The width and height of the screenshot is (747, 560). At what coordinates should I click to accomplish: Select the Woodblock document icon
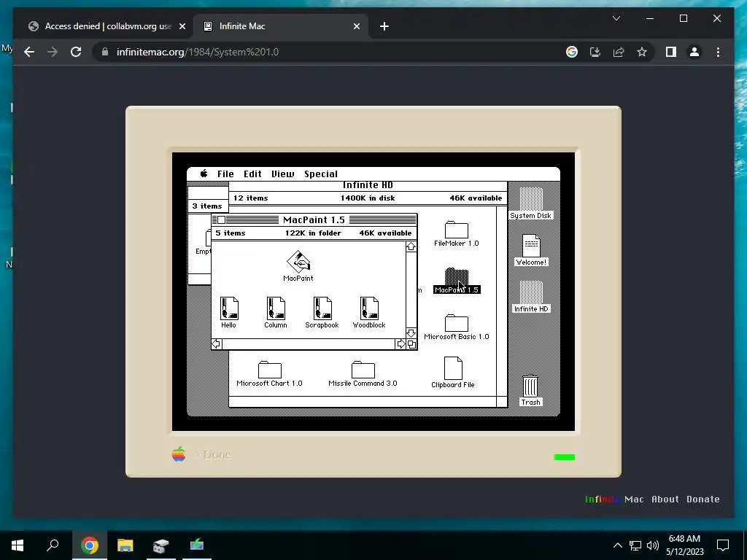click(369, 308)
